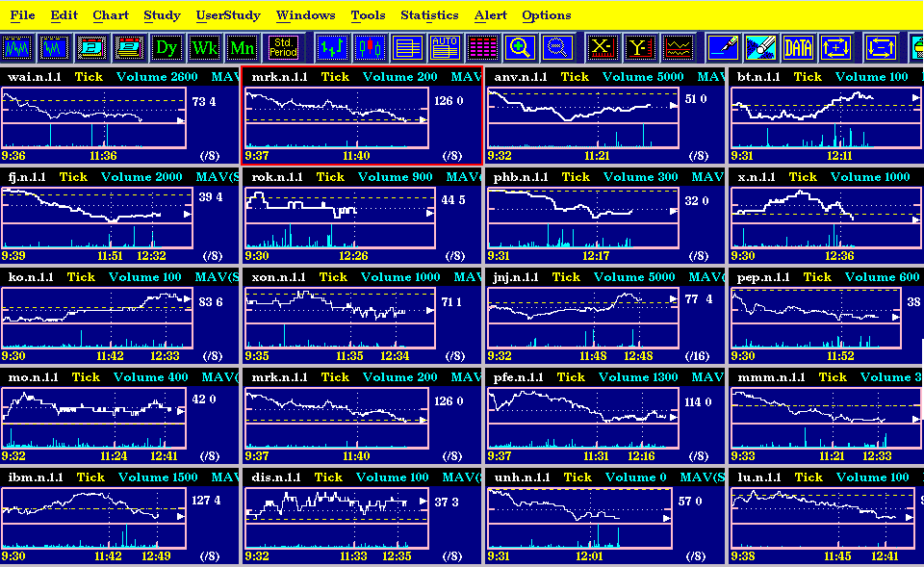
Task: Click the unh.n.1.1 symbol title
Action: tap(522, 477)
